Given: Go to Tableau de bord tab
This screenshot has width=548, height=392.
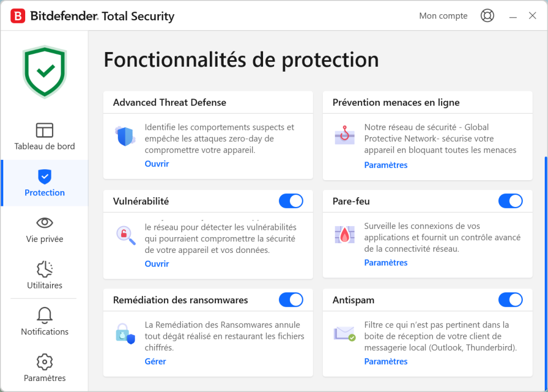Looking at the screenshot, I should 44,136.
